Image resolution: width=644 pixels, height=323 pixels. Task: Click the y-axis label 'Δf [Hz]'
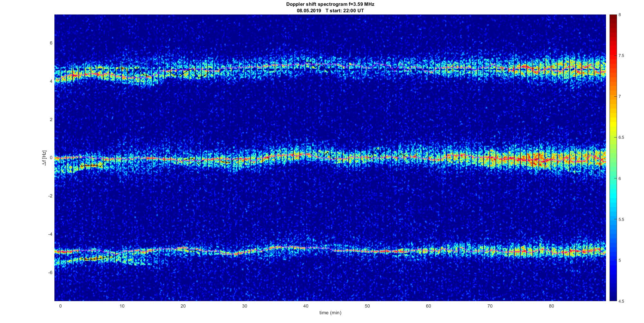click(44, 158)
